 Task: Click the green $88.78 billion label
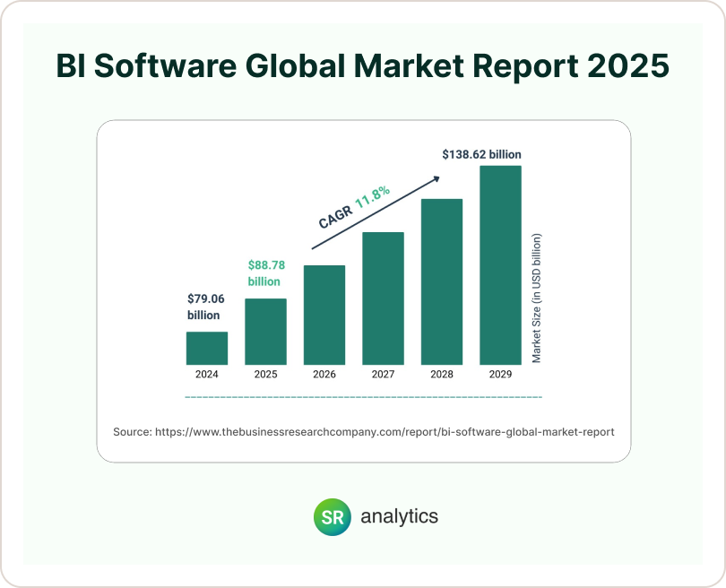pos(265,272)
